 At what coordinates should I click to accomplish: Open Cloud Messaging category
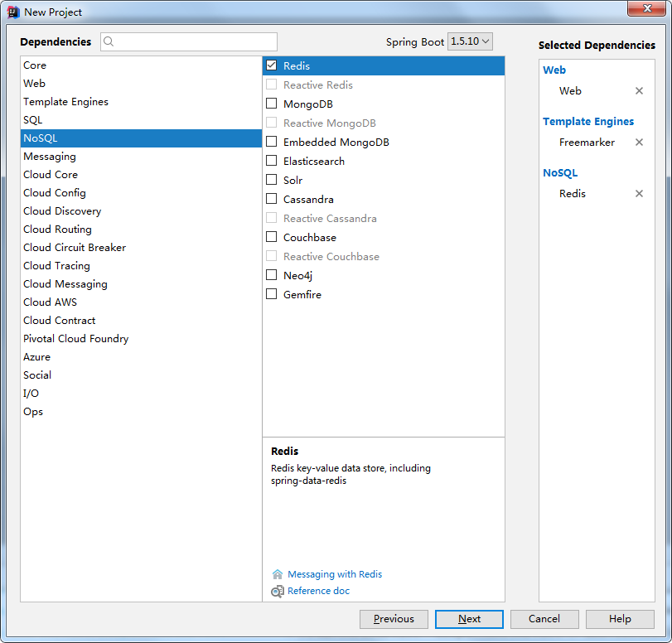click(x=141, y=283)
